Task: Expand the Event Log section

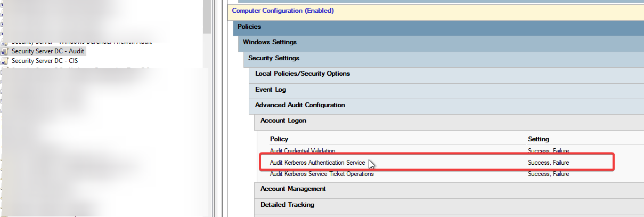Action: (x=446, y=90)
